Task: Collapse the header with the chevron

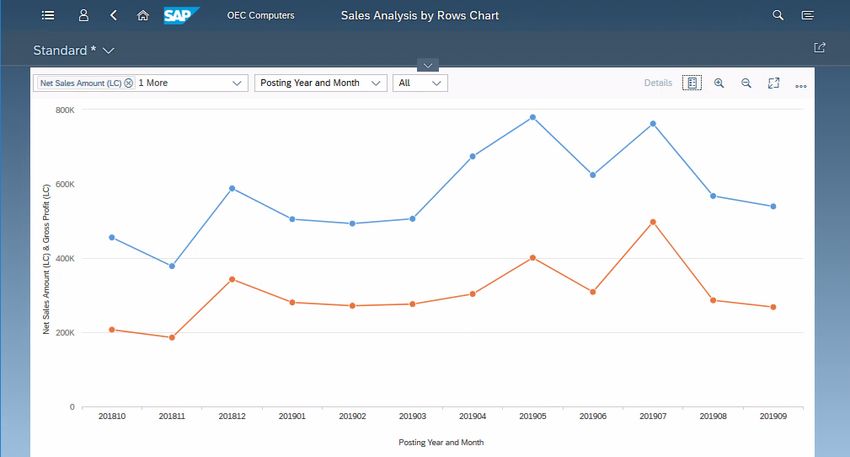Action: click(427, 65)
